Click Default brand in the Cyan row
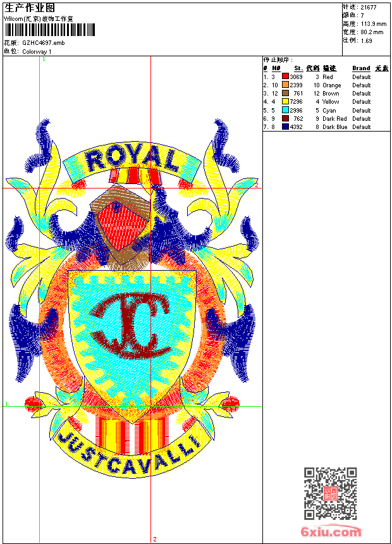 point(362,110)
